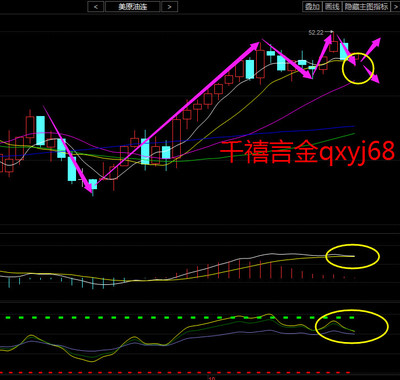
Task: Expand the toolbar arrow at the far top right
Action: click(x=395, y=6)
